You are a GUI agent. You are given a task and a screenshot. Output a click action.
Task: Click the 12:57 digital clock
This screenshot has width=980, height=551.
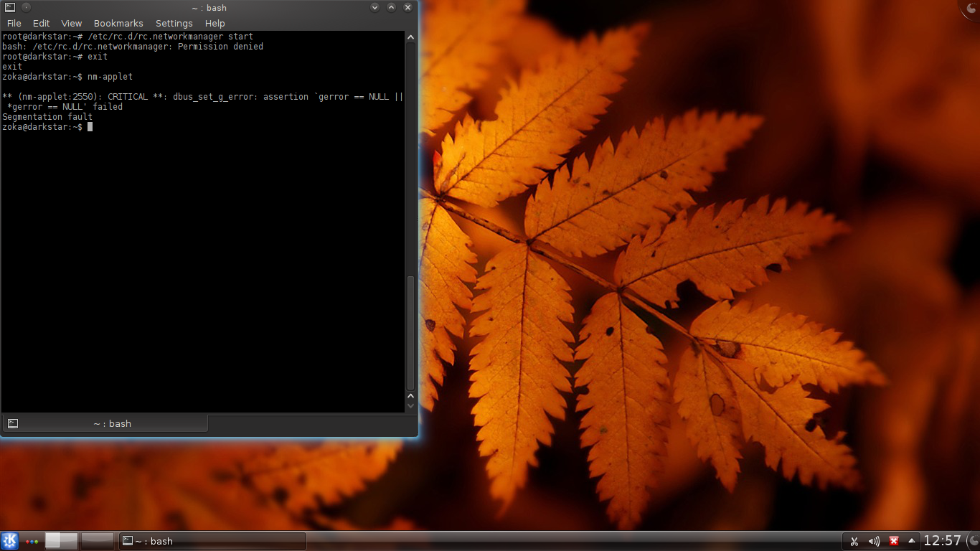pyautogui.click(x=942, y=541)
